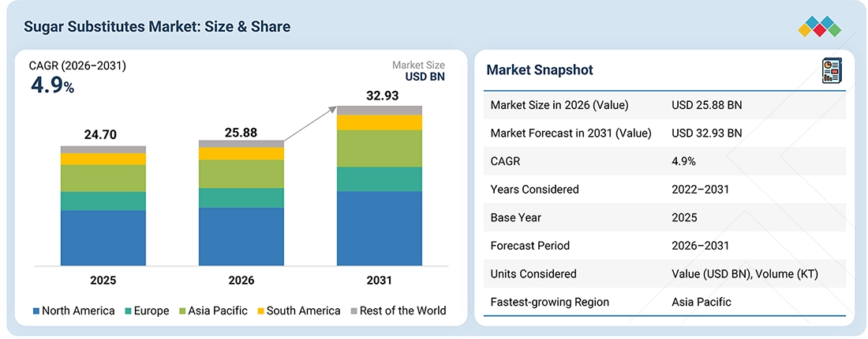Click the 'Base Year' row label
Screen dimensions: 868x339
[x=515, y=217]
